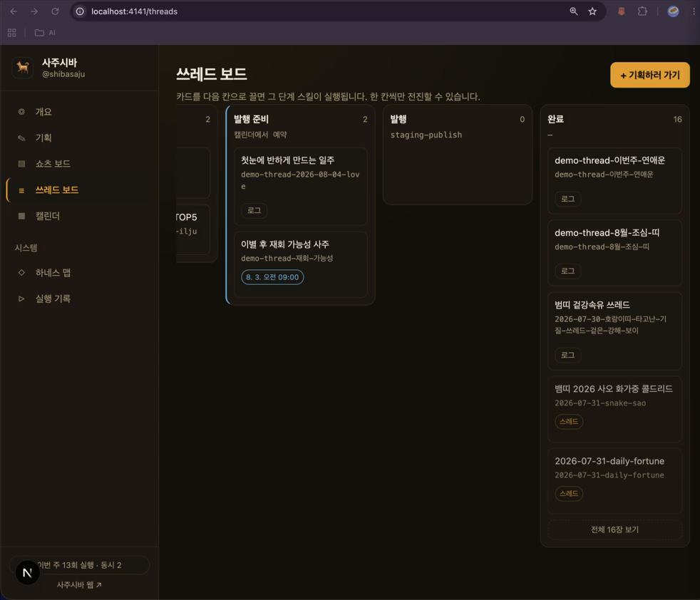Click the browser forward arrow
The image size is (700, 600).
(34, 11)
